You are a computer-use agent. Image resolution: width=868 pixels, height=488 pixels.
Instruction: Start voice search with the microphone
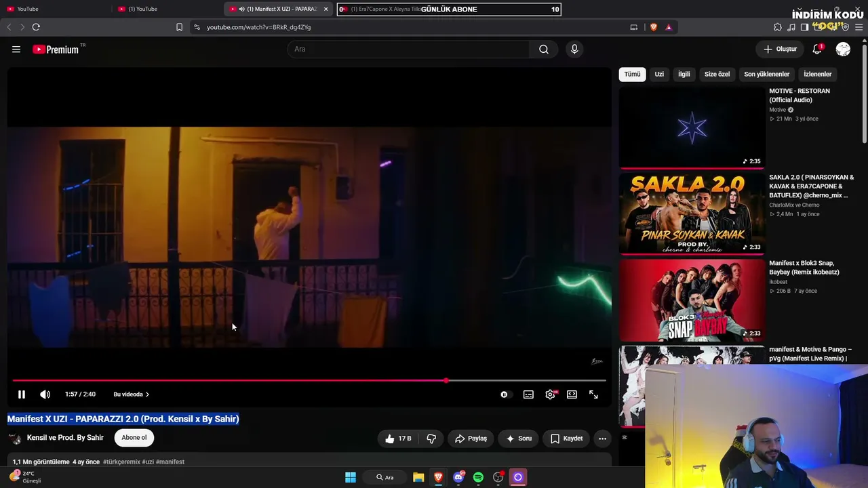pyautogui.click(x=574, y=49)
